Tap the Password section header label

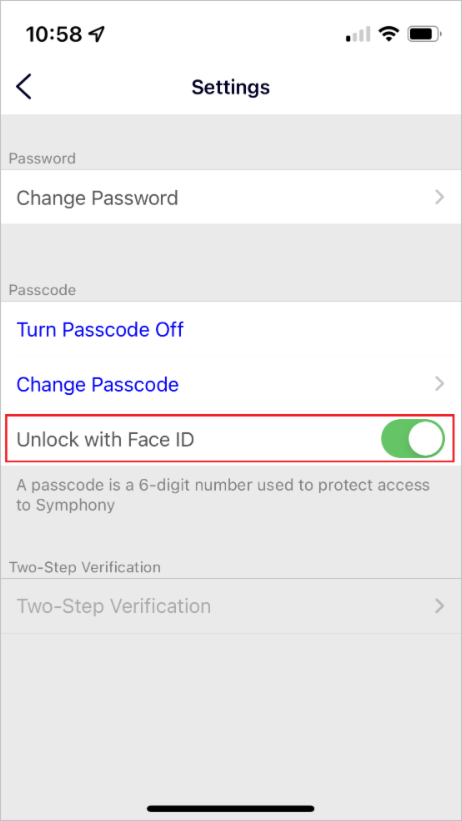(42, 158)
